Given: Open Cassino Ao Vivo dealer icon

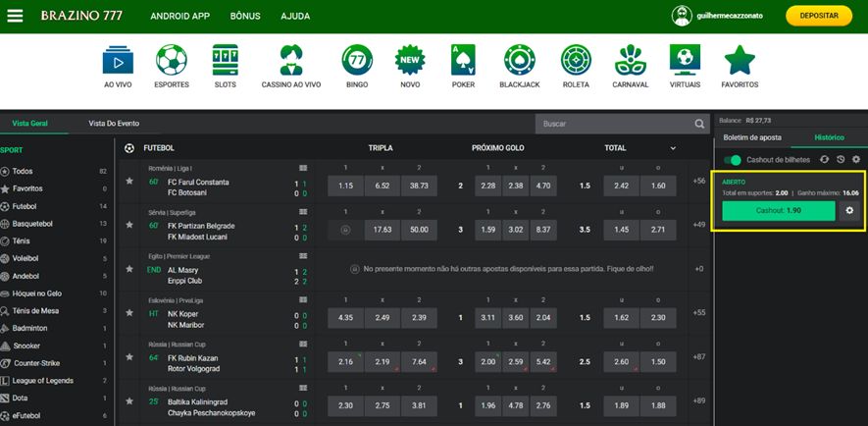Looking at the screenshot, I should pos(291,60).
